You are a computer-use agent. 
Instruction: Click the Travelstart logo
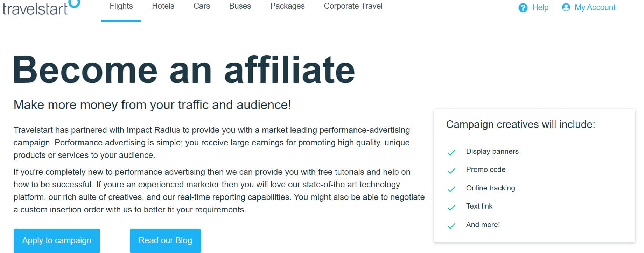click(41, 8)
